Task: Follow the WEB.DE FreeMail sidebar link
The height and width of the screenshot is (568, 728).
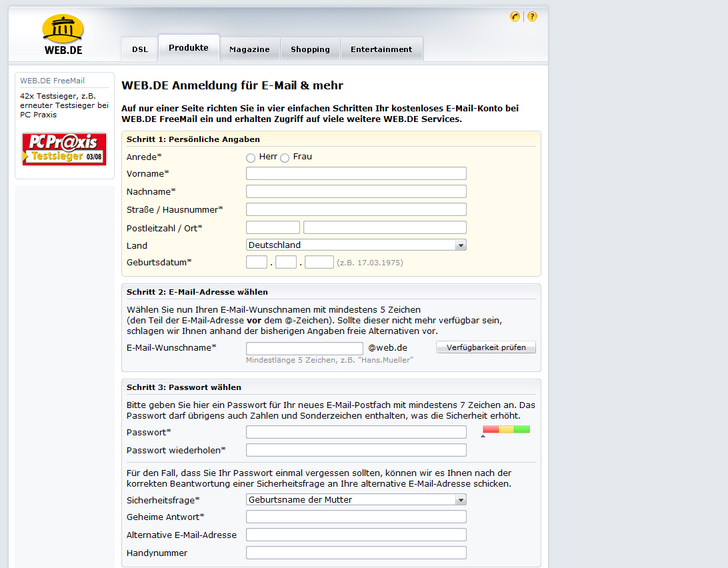Action: [52, 81]
